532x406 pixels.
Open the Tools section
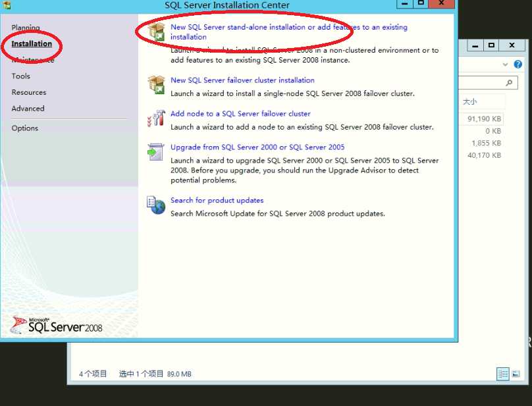click(20, 76)
